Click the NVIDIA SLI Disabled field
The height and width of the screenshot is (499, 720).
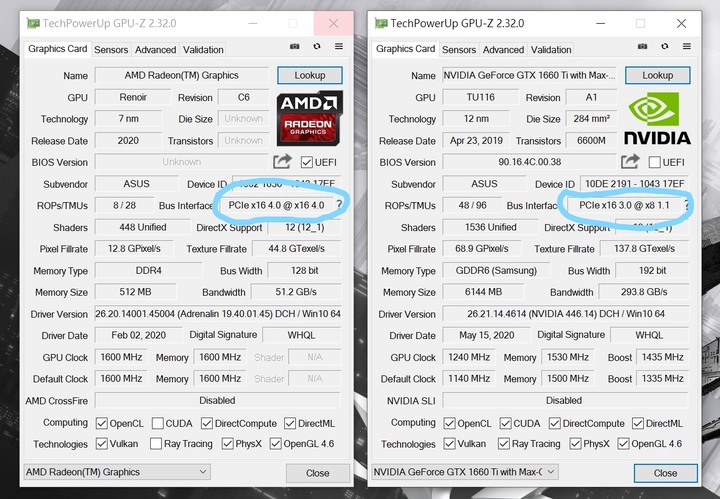pyautogui.click(x=565, y=400)
